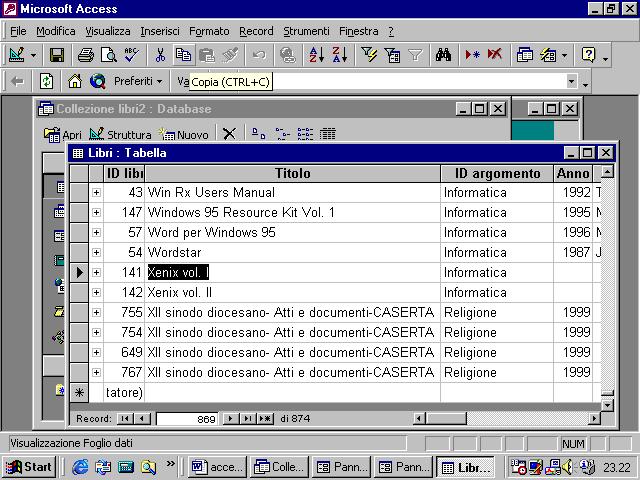Switch to Details view icon in database window
Screen dimensions: 640x480
(327, 134)
